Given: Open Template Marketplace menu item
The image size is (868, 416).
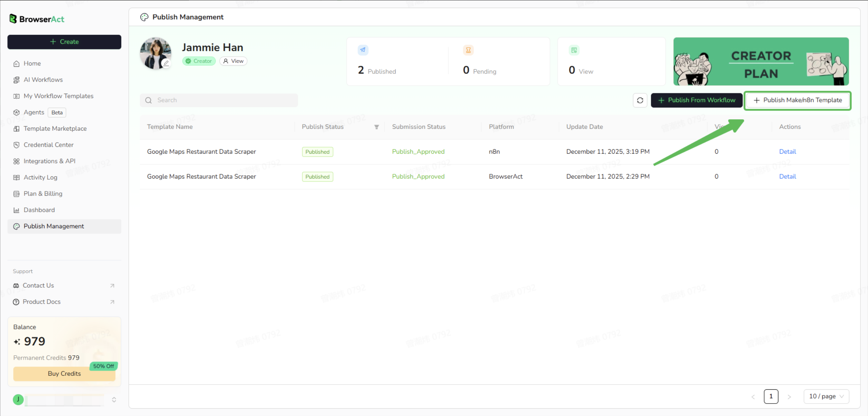Looking at the screenshot, I should [x=55, y=128].
